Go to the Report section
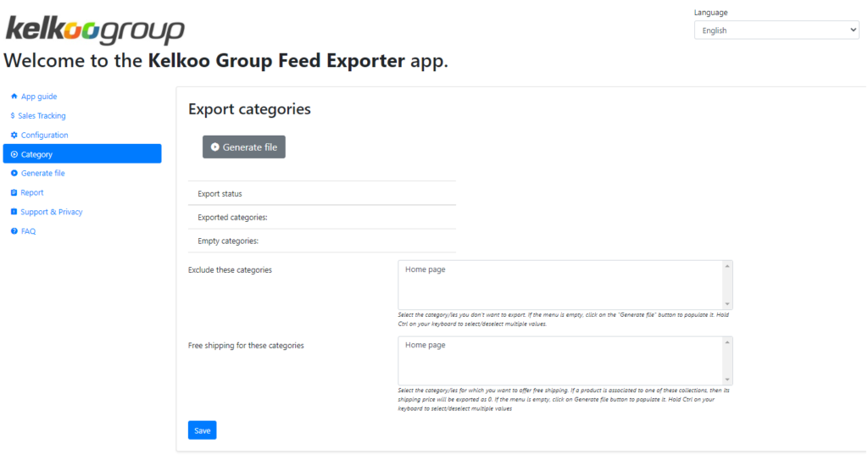This screenshot has height=460, width=868. 31,192
